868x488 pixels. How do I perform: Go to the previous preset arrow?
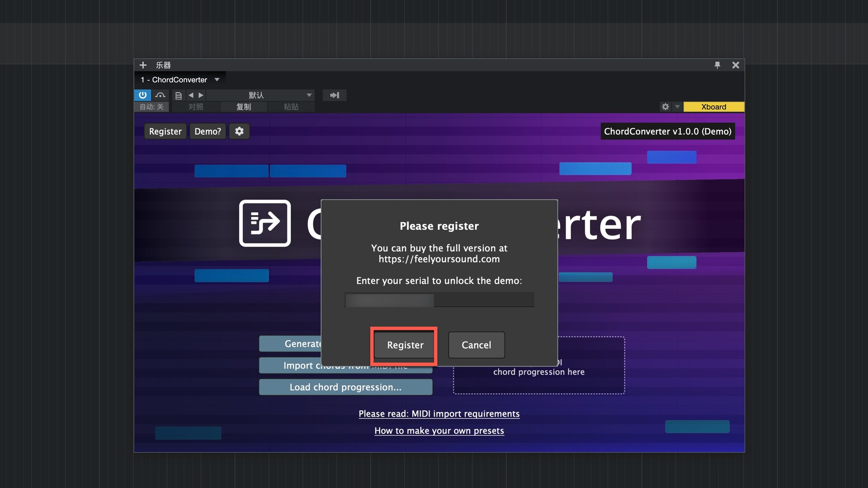point(191,95)
